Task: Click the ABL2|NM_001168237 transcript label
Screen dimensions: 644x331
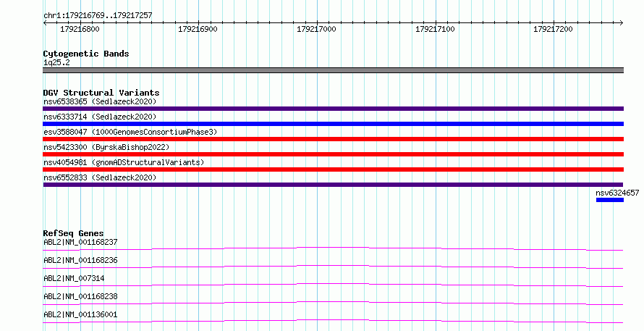Action: tap(80, 242)
